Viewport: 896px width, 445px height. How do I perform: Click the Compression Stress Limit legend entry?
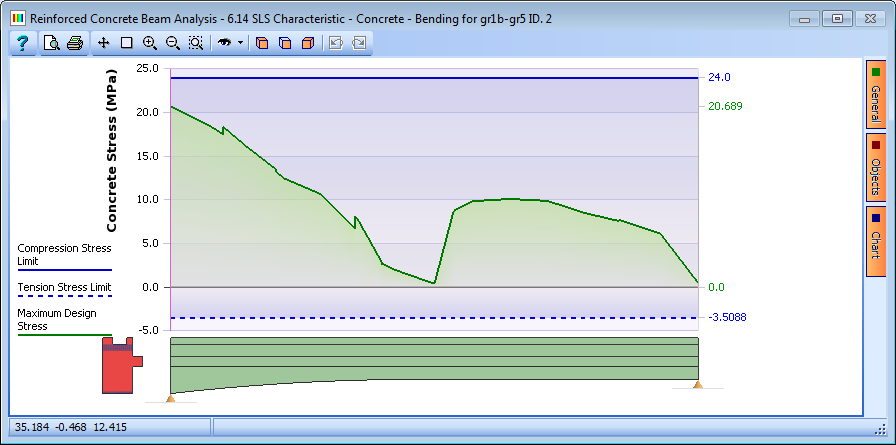tap(65, 256)
